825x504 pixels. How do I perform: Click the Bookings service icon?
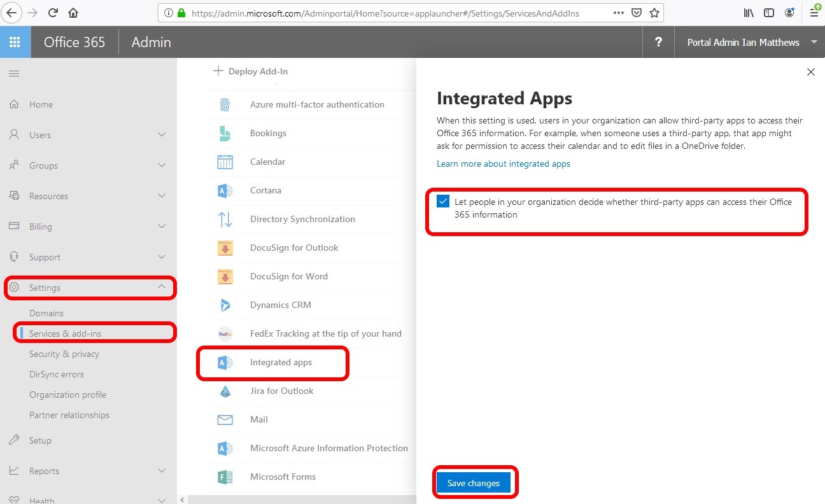pos(225,133)
